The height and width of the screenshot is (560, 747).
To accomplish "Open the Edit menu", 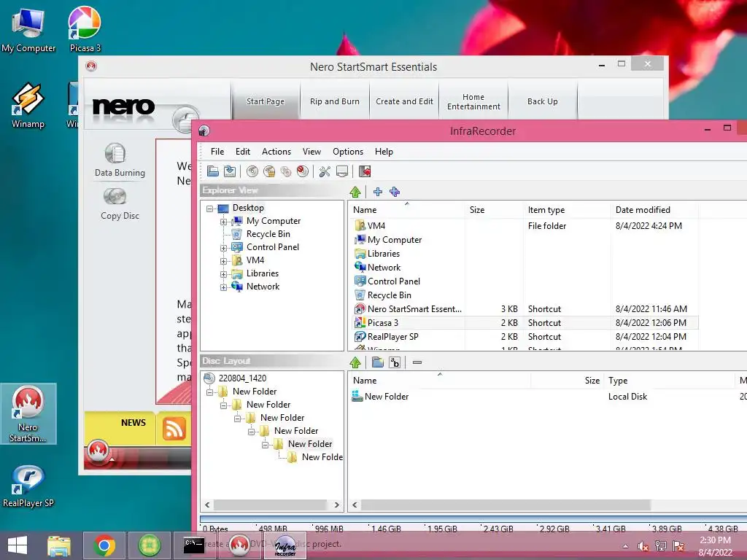I will (242, 152).
